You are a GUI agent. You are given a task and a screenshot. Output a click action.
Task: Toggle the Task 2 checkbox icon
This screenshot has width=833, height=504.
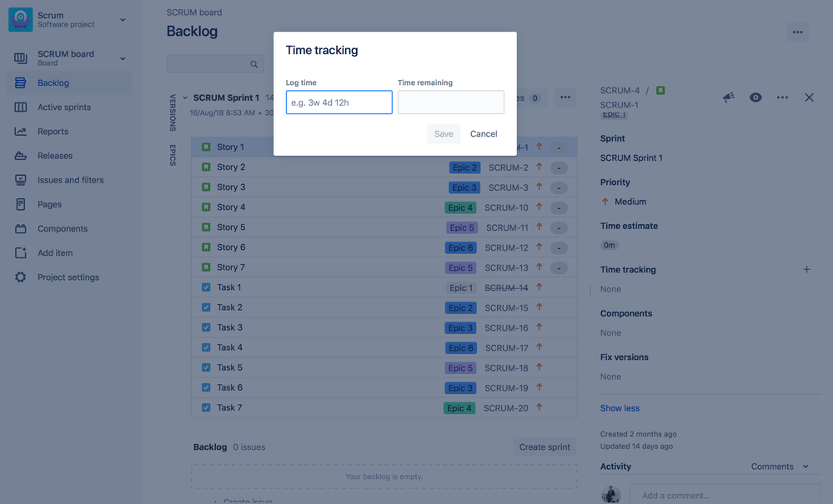[x=206, y=307]
